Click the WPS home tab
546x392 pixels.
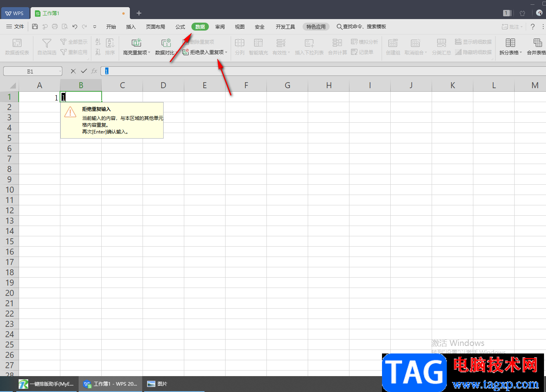click(x=15, y=13)
